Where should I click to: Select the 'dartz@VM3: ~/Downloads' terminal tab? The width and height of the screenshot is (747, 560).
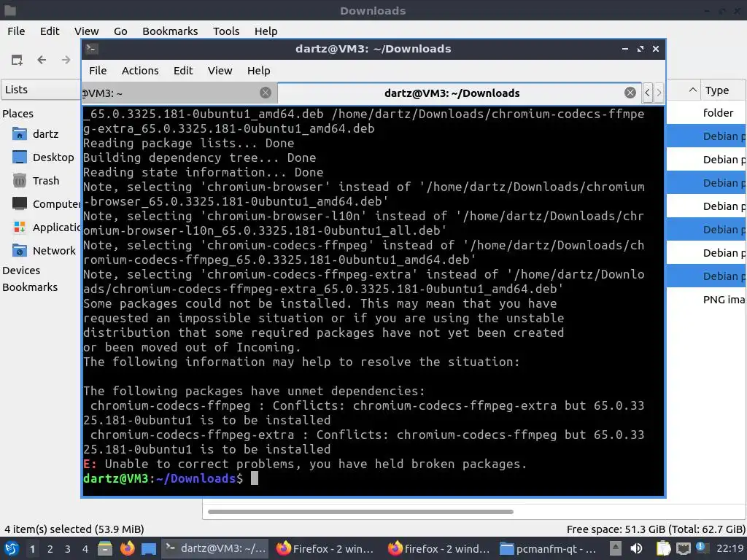tap(459, 93)
